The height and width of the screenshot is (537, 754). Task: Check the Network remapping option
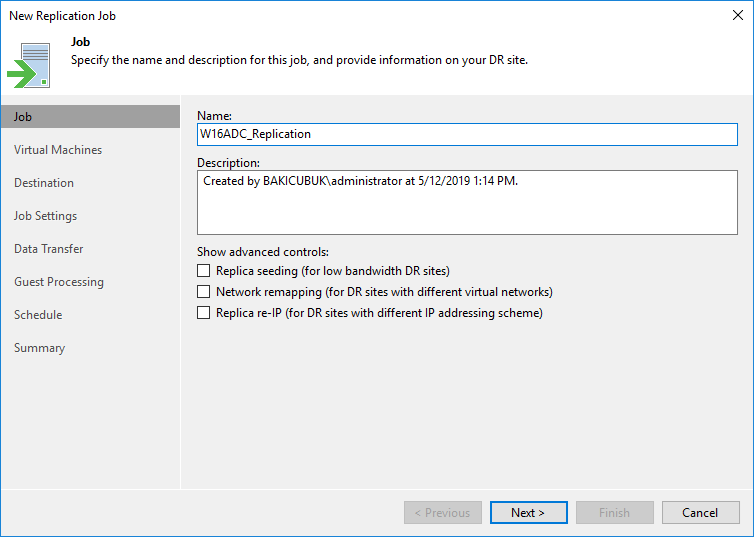coord(203,292)
